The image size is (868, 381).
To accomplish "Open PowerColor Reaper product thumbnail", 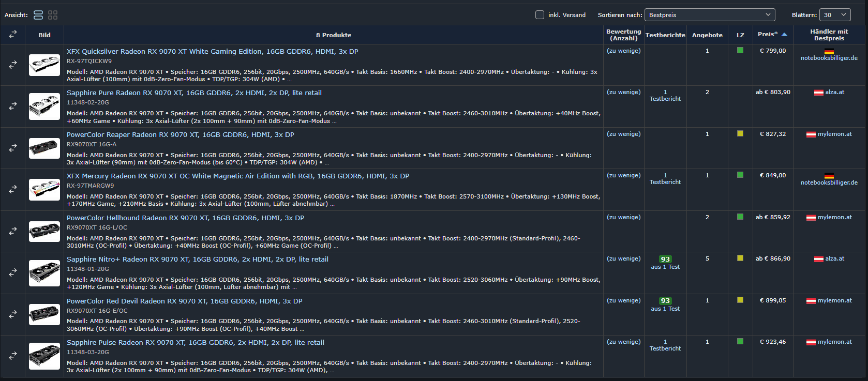I will pos(44,148).
